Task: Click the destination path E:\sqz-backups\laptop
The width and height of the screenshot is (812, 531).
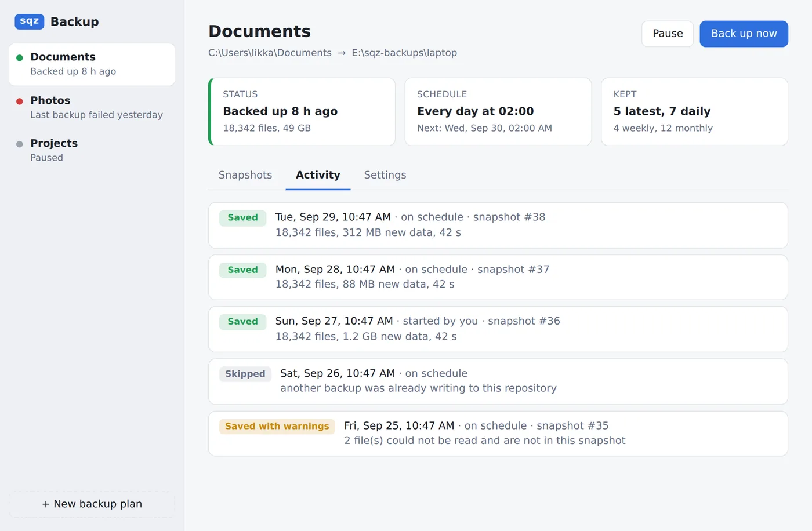Action: 404,53
